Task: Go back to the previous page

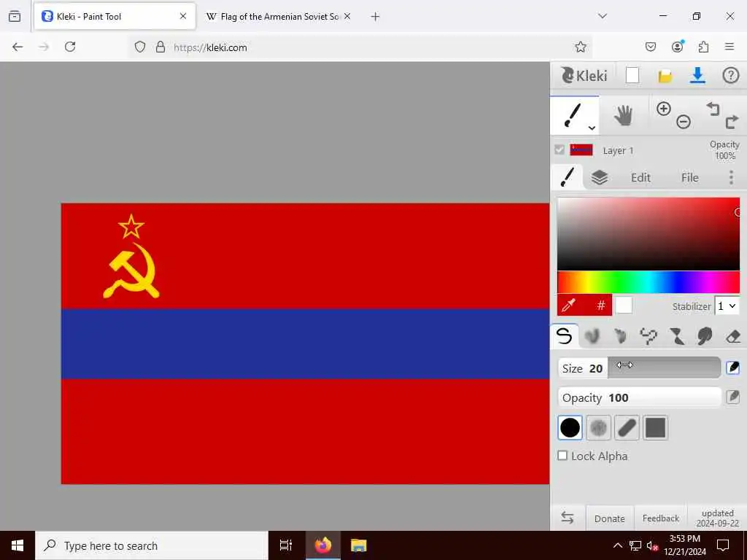Action: (x=18, y=47)
